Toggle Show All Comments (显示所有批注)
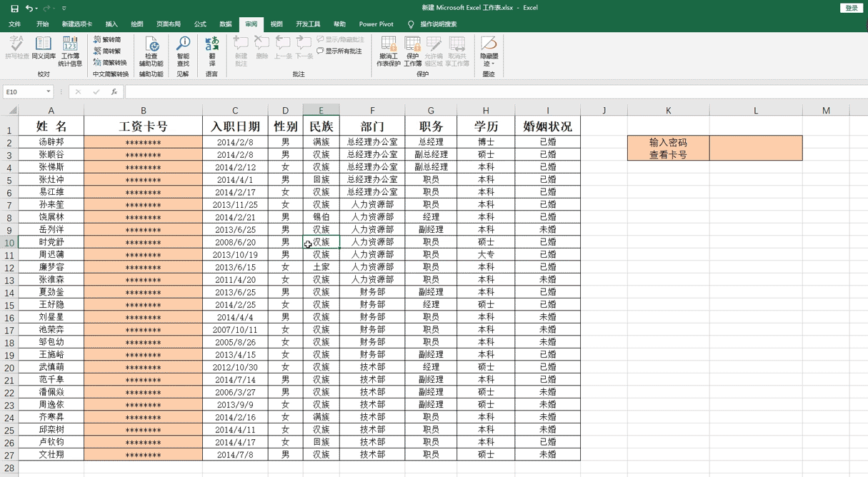This screenshot has height=477, width=868. 339,51
